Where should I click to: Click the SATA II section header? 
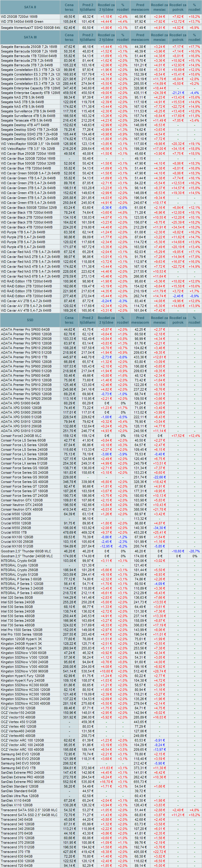[30, 7]
